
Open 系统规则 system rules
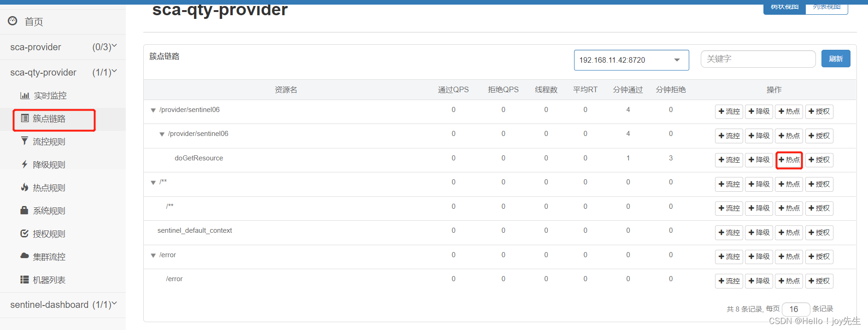coord(49,211)
